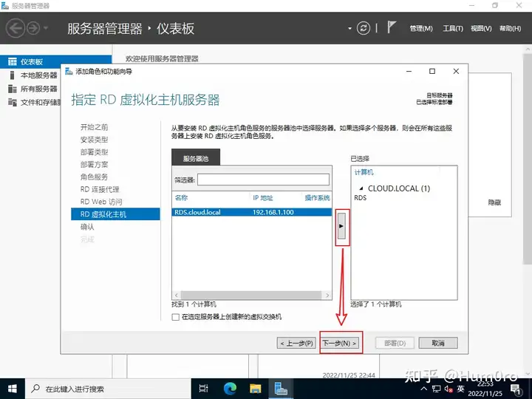
Task: Go to 部署方案 wizard step
Action: tap(94, 165)
